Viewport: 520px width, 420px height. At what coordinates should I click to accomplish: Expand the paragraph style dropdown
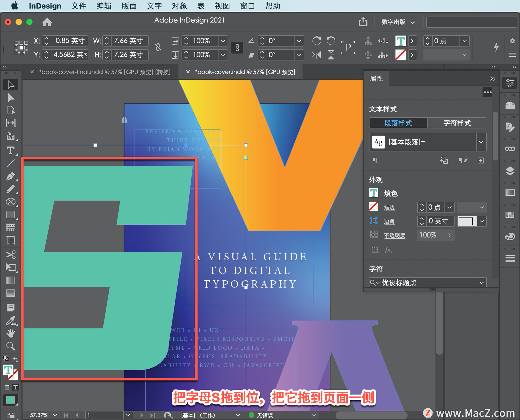[x=481, y=142]
